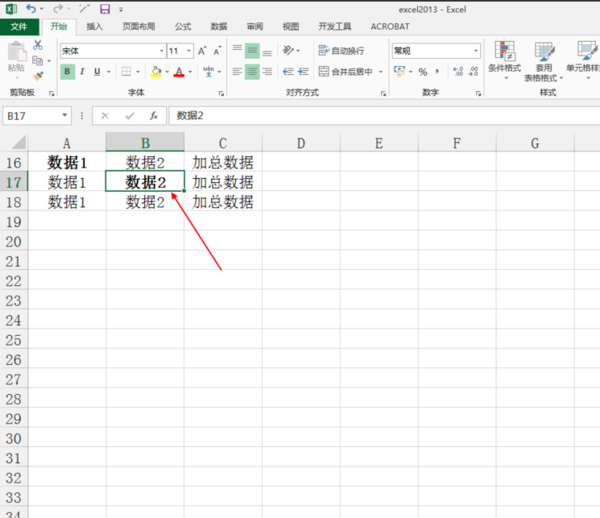The height and width of the screenshot is (518, 600).
Task: Expand the Merge and Center dropdown arrow
Action: 381,72
